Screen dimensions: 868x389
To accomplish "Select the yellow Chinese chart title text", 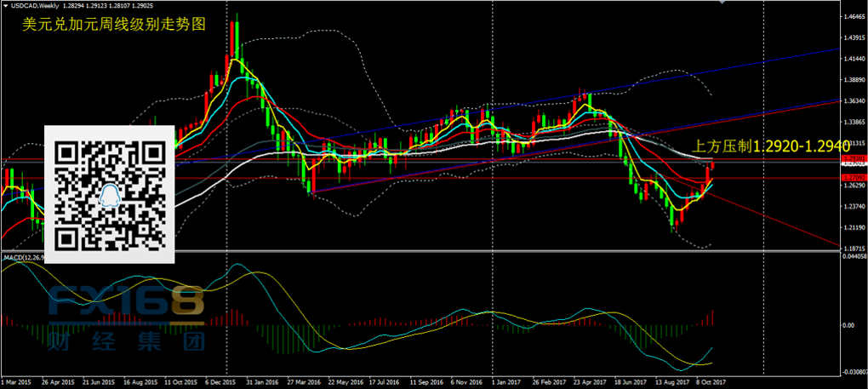I will (x=114, y=26).
